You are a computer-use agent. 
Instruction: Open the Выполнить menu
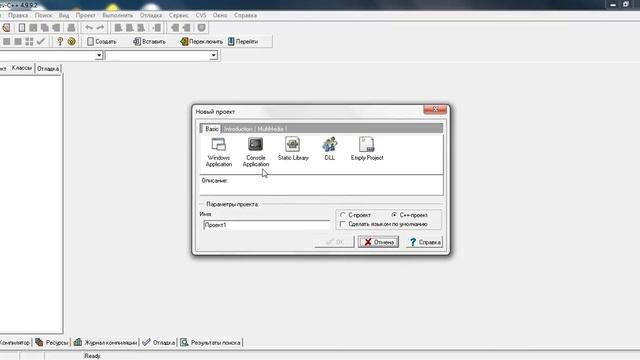click(x=118, y=15)
